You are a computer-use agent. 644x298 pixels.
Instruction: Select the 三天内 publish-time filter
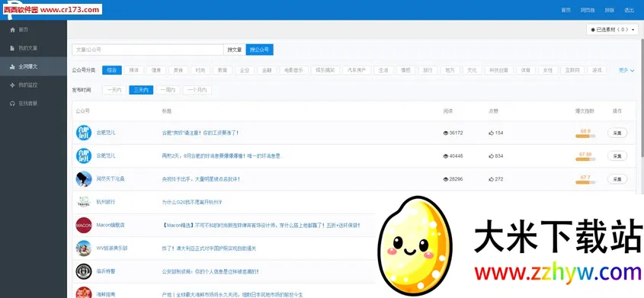(141, 90)
